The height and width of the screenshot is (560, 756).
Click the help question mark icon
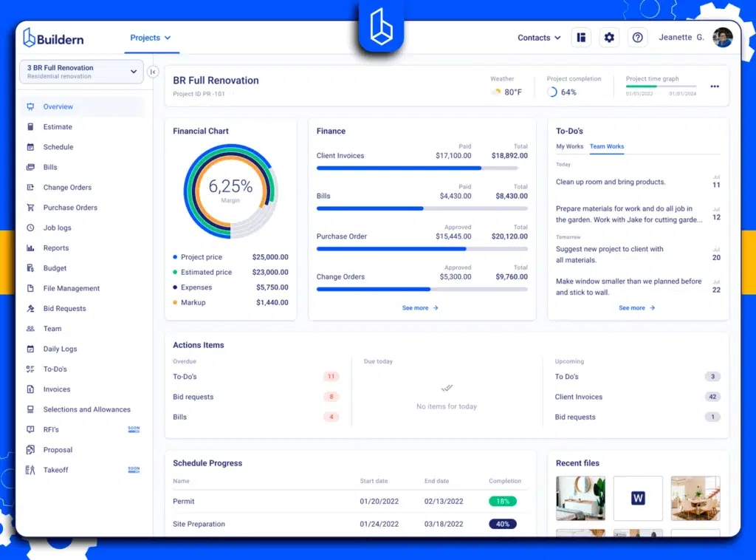click(637, 37)
